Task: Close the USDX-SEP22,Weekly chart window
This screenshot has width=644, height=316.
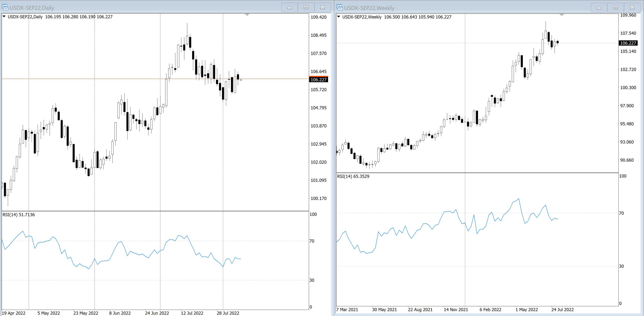Action: 632,8
